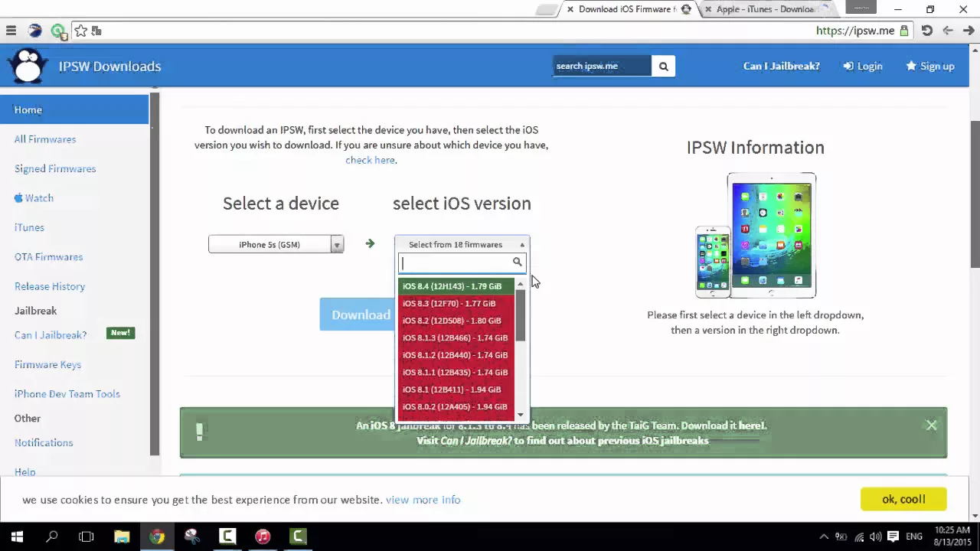The image size is (980, 551).
Task: Open iTunes in the sidebar
Action: pyautogui.click(x=29, y=227)
